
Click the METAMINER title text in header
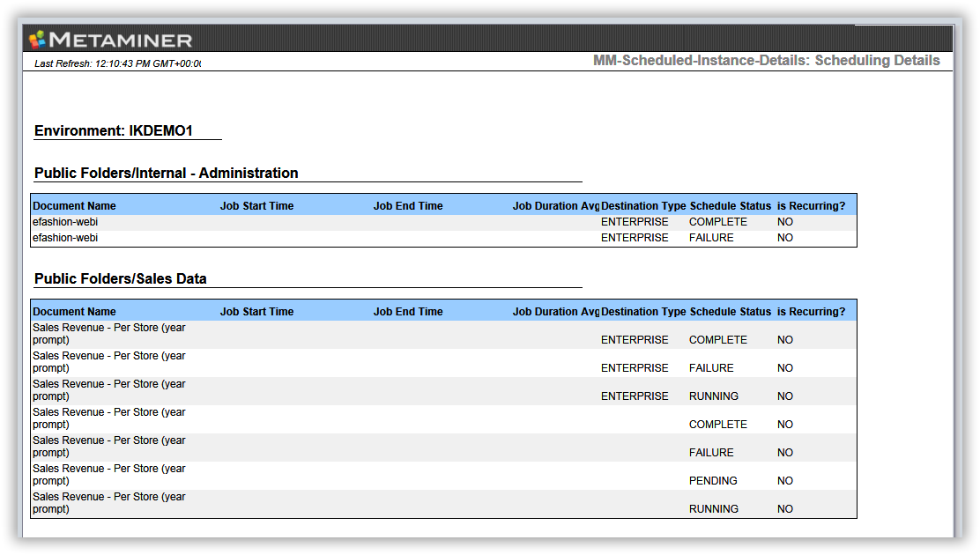tap(121, 40)
